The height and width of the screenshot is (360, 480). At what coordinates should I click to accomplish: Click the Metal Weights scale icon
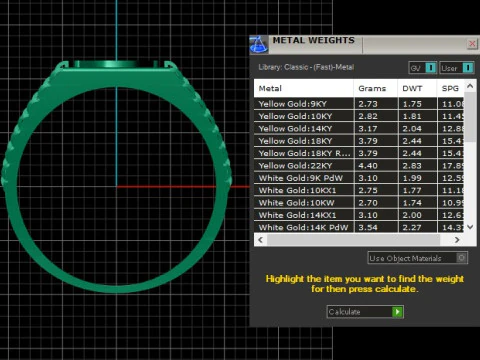(258, 45)
